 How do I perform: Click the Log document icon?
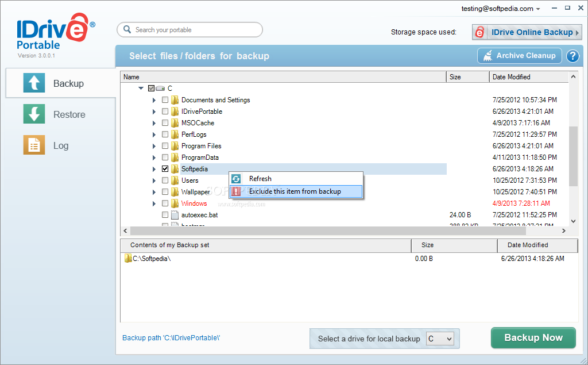click(x=34, y=145)
